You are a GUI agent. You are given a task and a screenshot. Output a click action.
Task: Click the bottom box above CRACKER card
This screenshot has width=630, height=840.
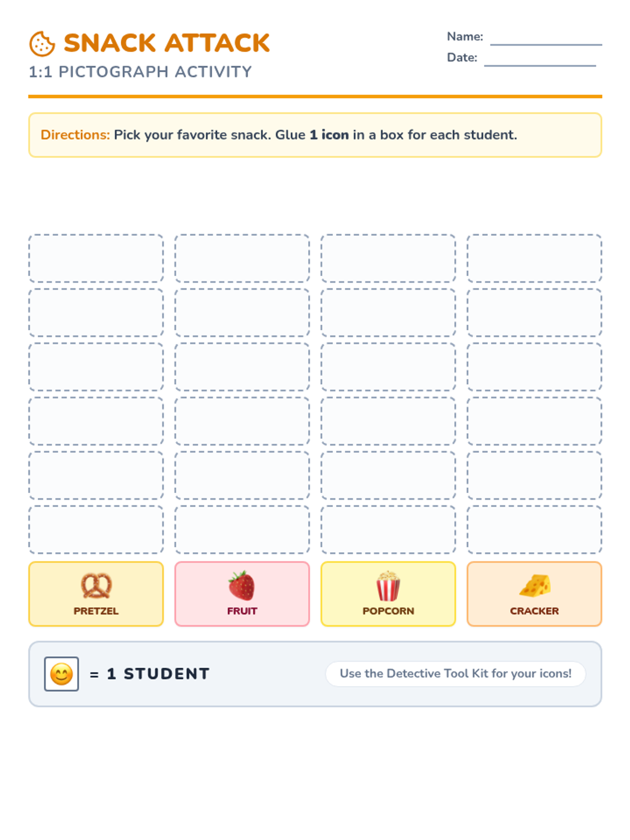(534, 529)
